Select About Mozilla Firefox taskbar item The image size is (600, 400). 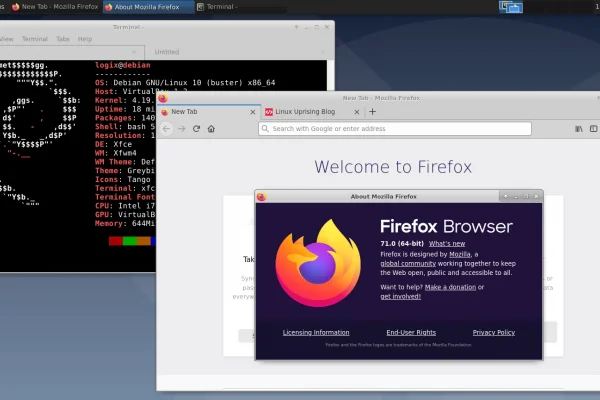pos(148,7)
